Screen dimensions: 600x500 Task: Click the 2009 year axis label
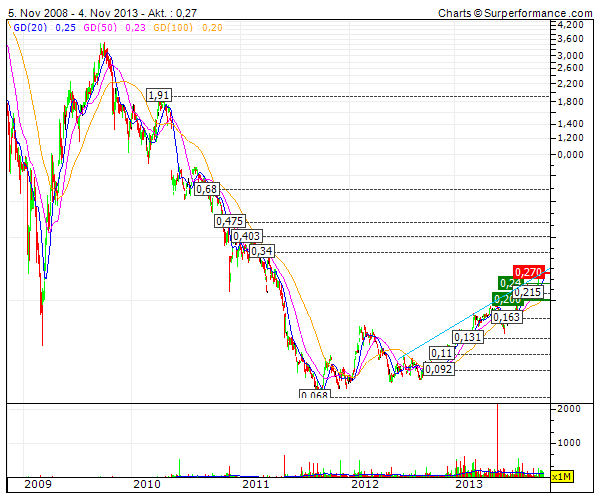click(38, 484)
